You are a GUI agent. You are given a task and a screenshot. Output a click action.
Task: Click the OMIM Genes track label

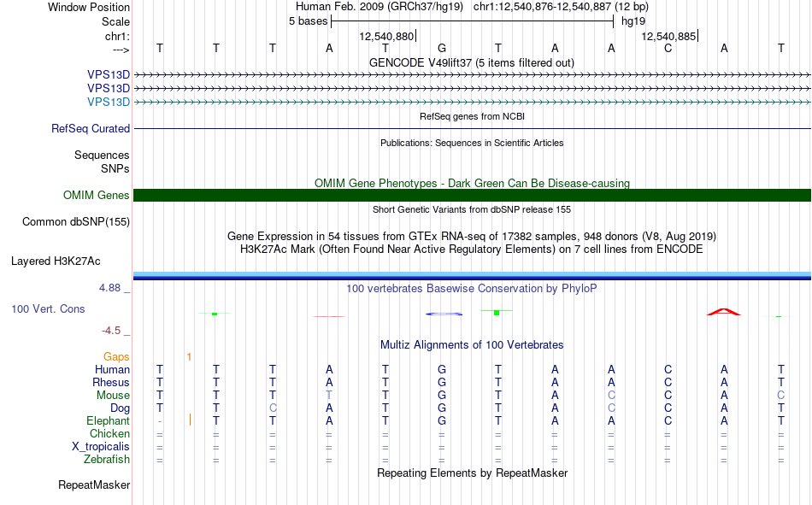click(97, 196)
